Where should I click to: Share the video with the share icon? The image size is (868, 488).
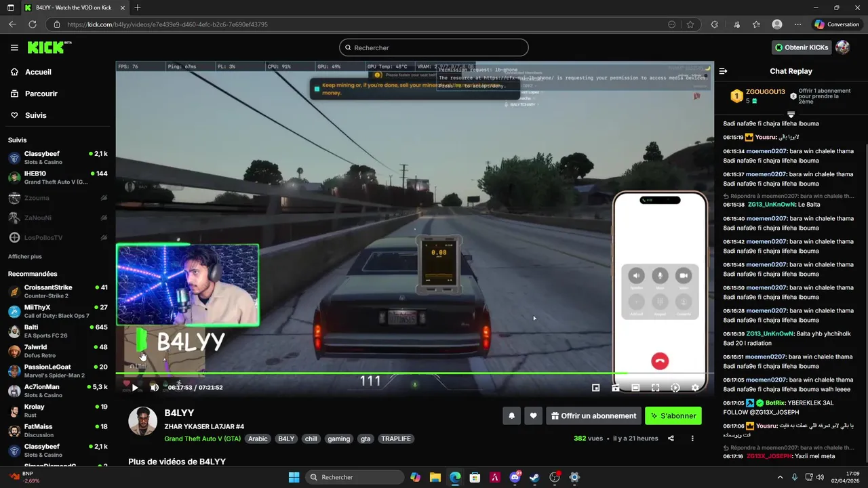[x=671, y=439]
